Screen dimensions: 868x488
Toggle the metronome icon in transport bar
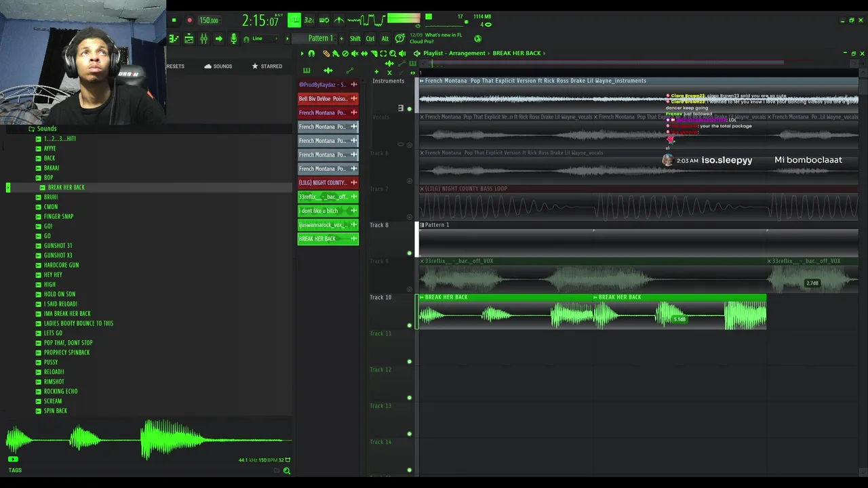[339, 20]
